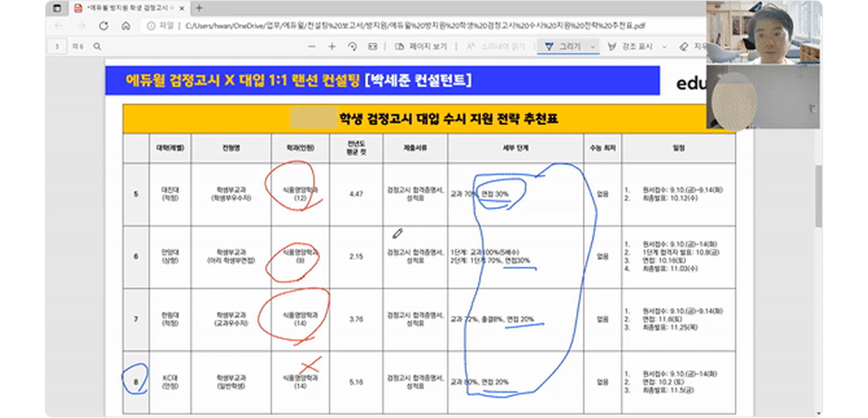Screen dimensions: 868x418
Task: Click the fit to page icon
Action: tap(373, 46)
